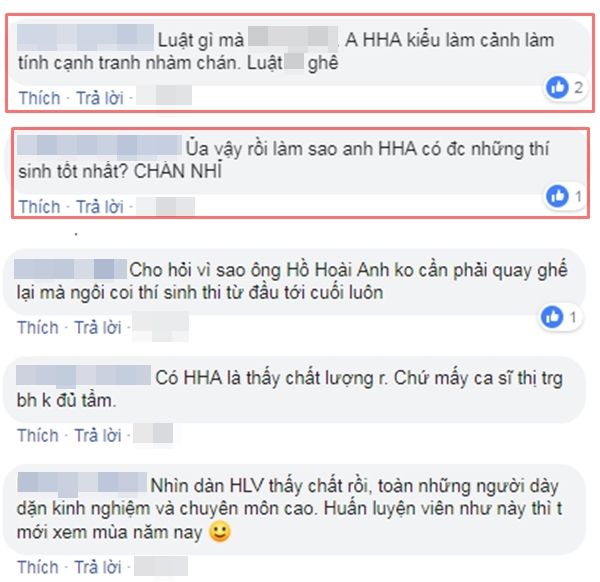
Task: Click the like reaction icon showing 2 likes
Action: 557,87
